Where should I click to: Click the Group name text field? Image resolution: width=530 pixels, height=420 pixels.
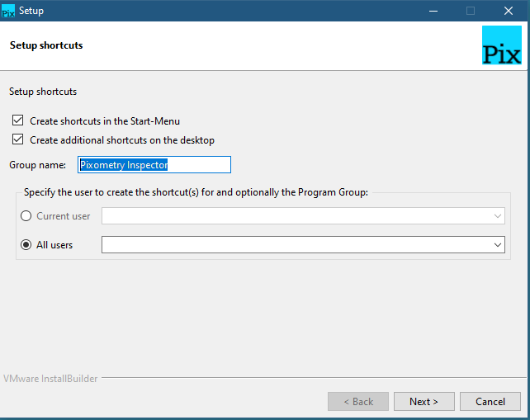(x=154, y=164)
